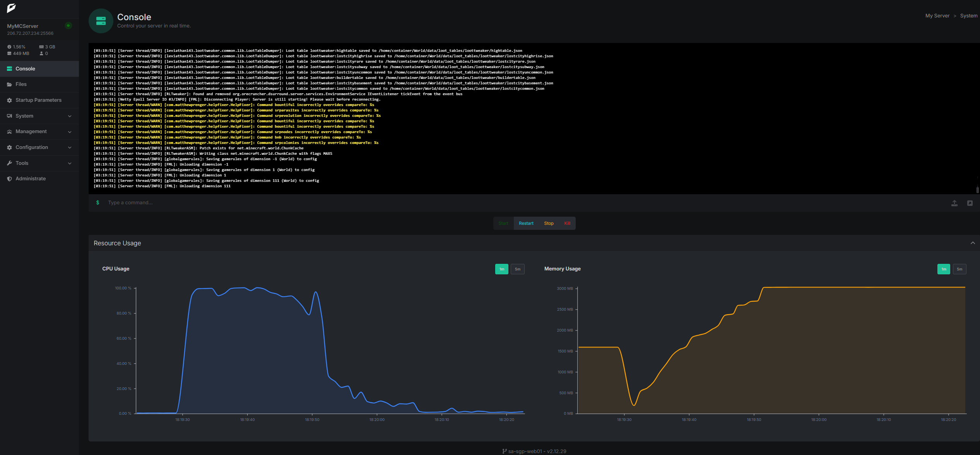Open the console upload icon

tap(954, 203)
